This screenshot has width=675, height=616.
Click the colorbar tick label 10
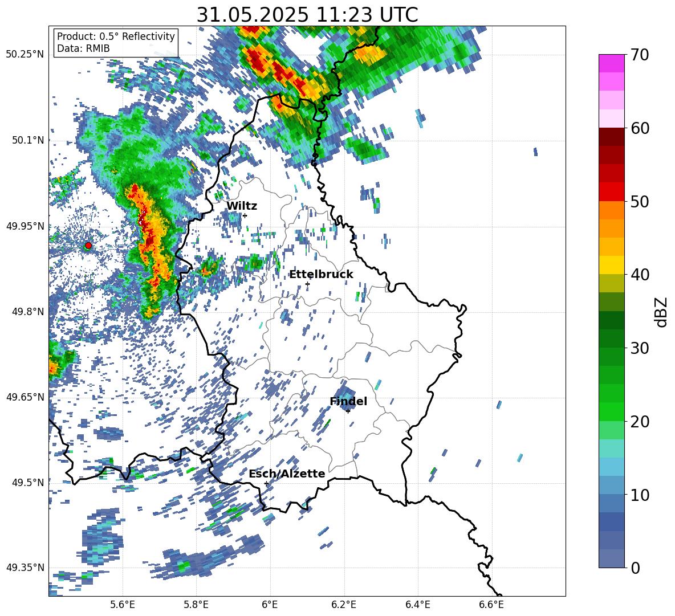(640, 495)
